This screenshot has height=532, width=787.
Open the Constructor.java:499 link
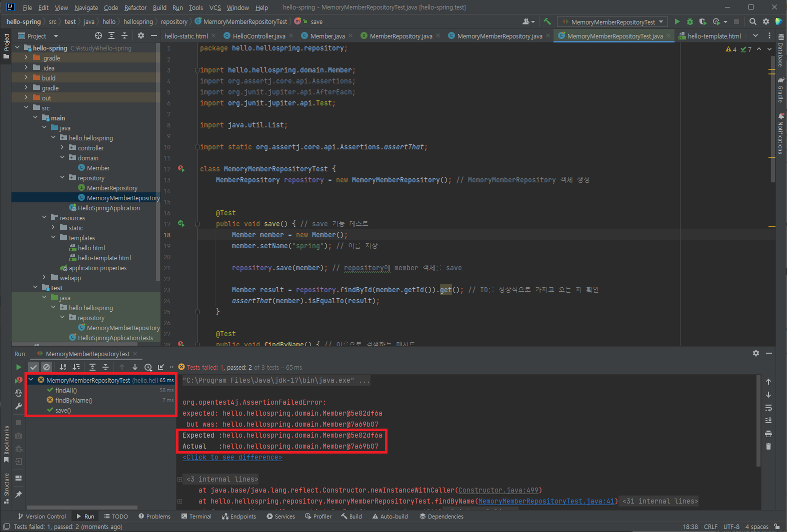point(498,490)
